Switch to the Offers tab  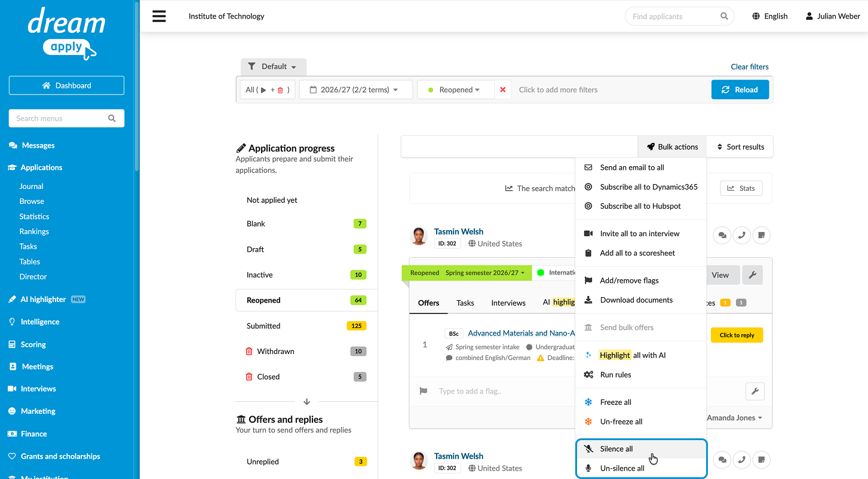428,303
